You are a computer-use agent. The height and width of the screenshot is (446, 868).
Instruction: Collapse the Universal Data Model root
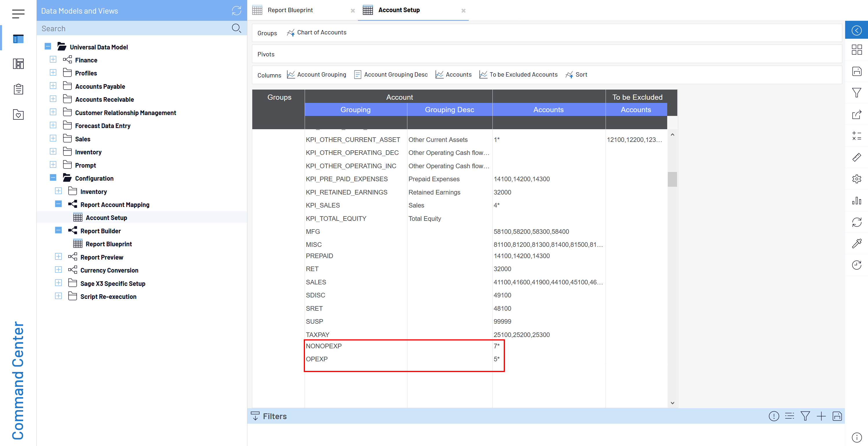[x=48, y=47]
